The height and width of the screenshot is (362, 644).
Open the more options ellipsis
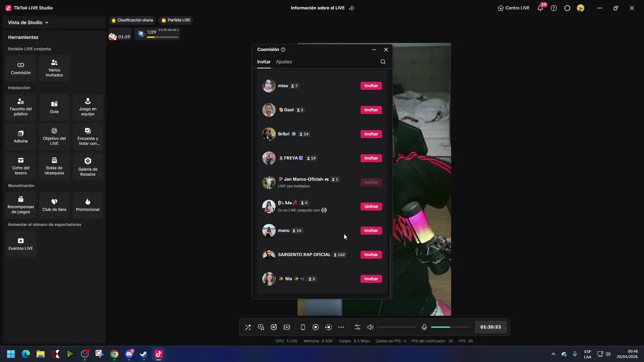pyautogui.click(x=341, y=327)
